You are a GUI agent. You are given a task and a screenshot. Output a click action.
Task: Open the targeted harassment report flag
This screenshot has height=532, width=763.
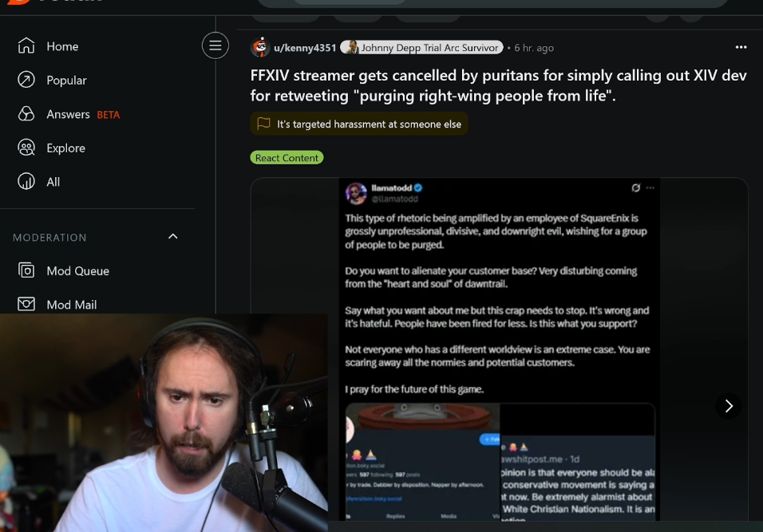(359, 124)
